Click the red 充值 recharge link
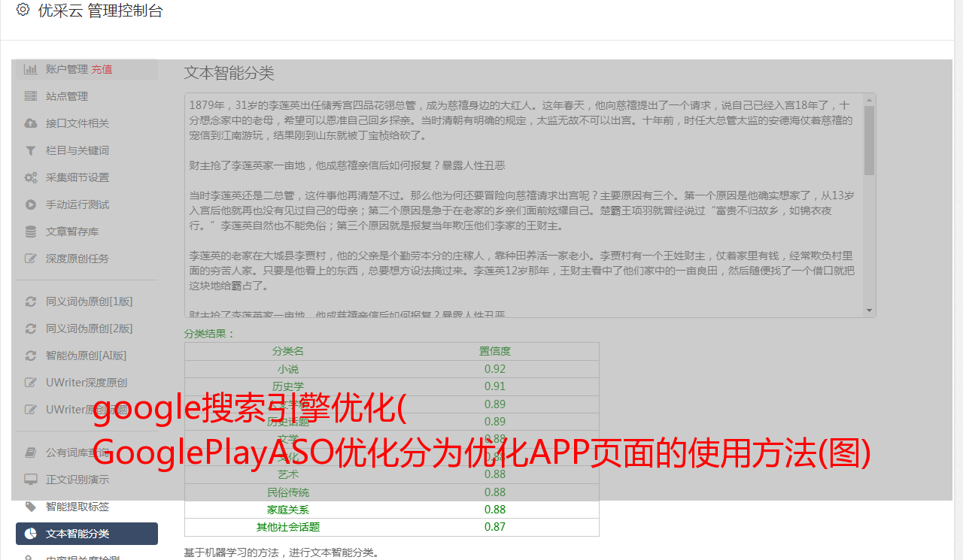This screenshot has height=560, width=963. click(x=102, y=69)
